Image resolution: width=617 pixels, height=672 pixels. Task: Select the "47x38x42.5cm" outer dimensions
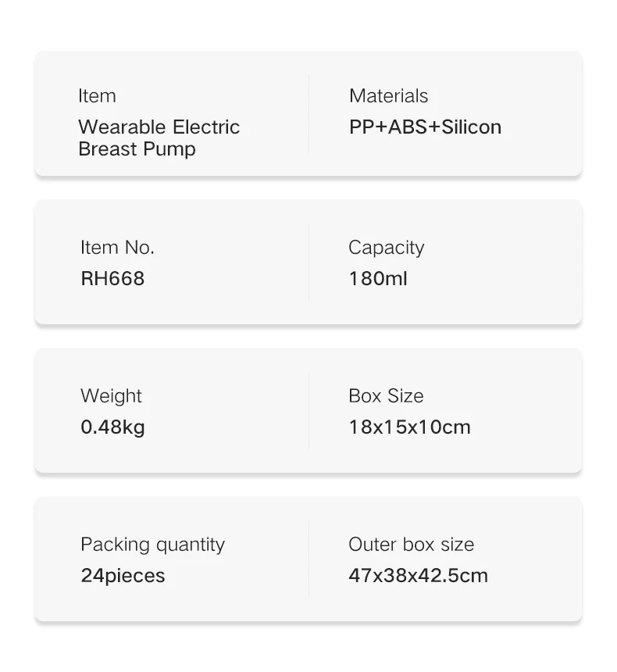pyautogui.click(x=418, y=576)
